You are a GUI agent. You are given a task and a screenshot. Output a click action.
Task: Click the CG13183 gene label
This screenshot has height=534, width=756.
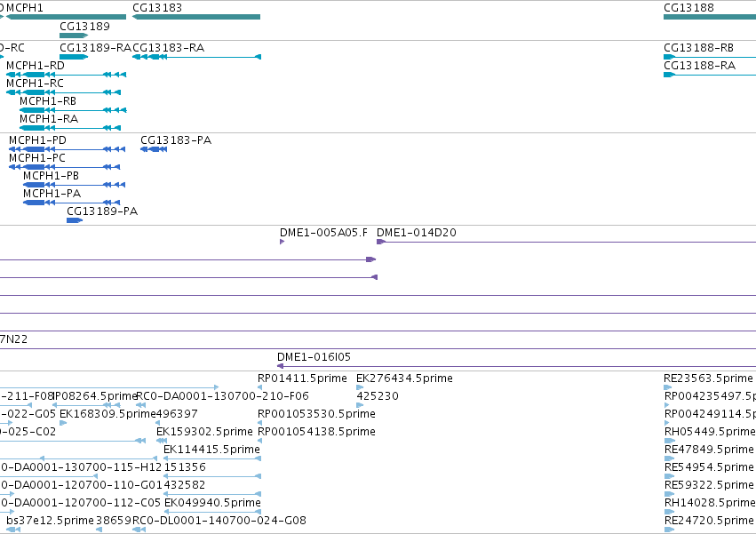pyautogui.click(x=157, y=8)
